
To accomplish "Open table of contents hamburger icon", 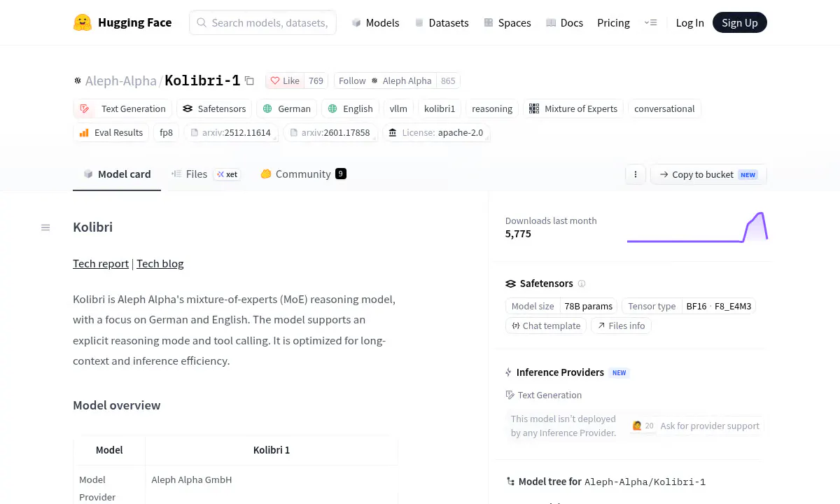I will click(45, 227).
